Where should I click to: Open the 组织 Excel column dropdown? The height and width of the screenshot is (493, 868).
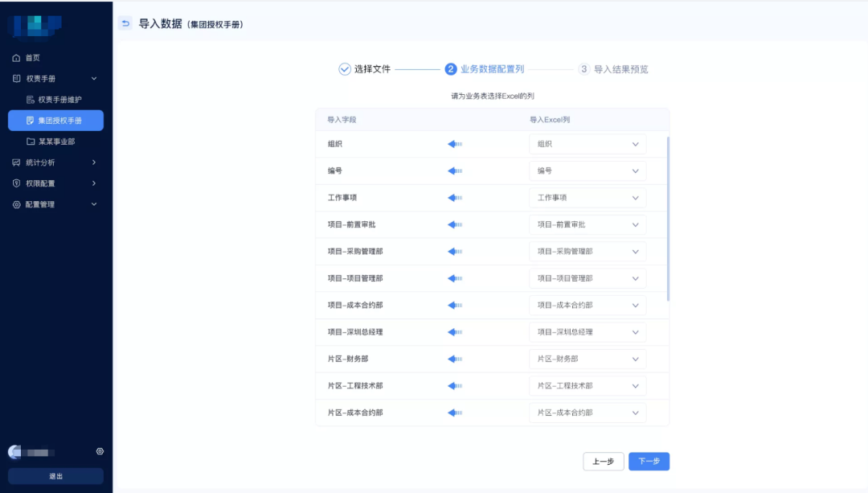pos(587,144)
